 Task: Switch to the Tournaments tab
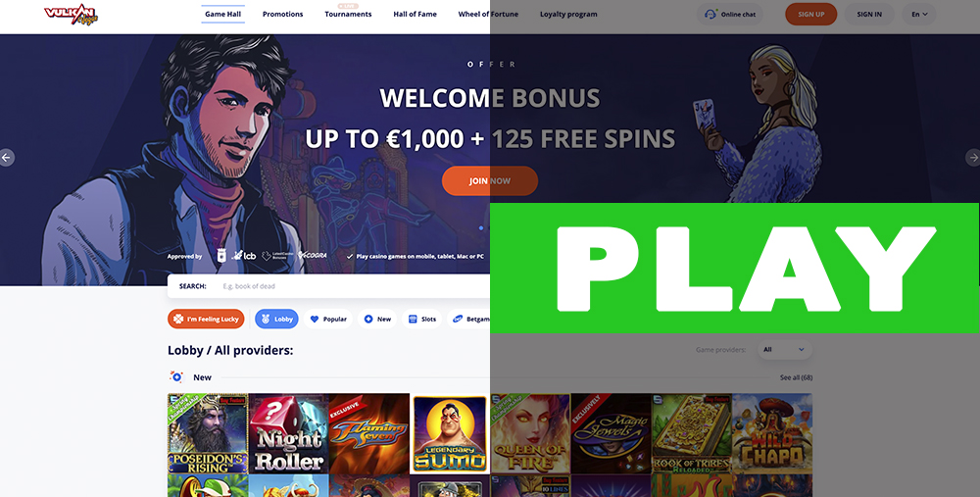[348, 14]
